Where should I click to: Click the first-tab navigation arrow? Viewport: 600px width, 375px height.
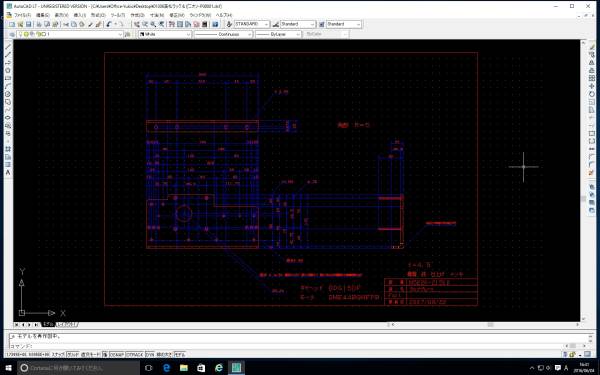point(16,324)
